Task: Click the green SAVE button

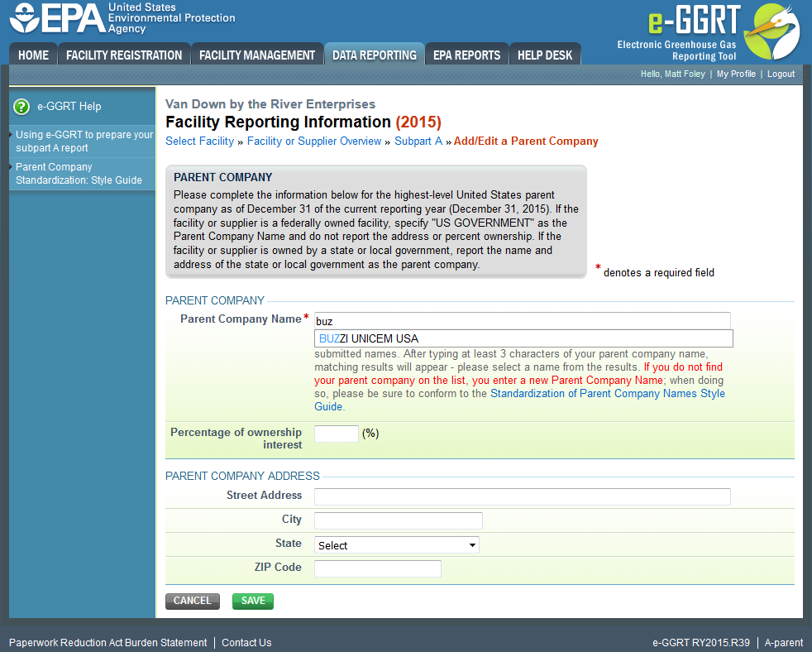Action: pyautogui.click(x=253, y=601)
